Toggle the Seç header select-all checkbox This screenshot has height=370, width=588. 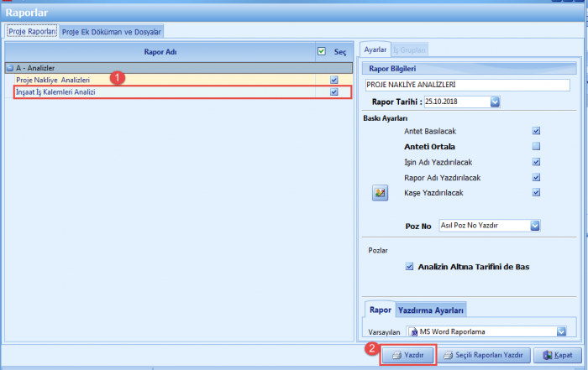tap(322, 51)
